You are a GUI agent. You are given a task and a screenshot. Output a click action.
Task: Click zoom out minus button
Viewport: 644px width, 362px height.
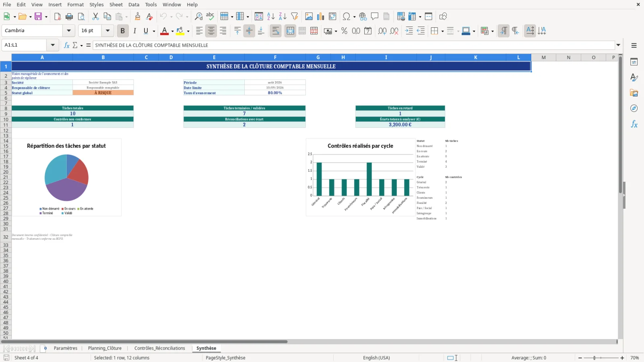[x=580, y=358]
